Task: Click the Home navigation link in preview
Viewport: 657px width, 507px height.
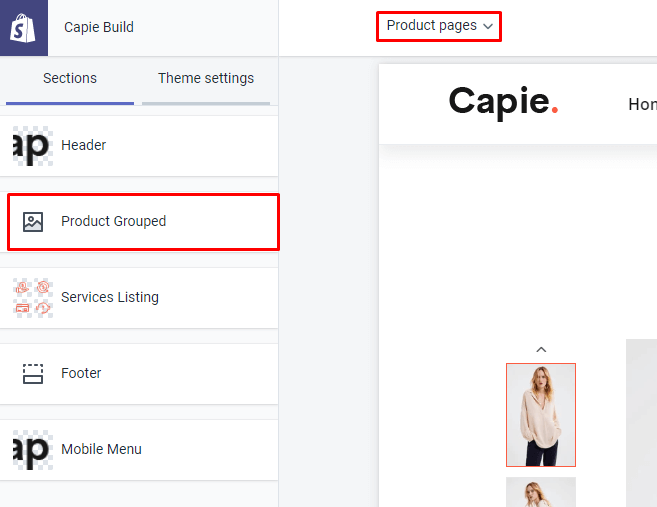Action: coord(642,104)
